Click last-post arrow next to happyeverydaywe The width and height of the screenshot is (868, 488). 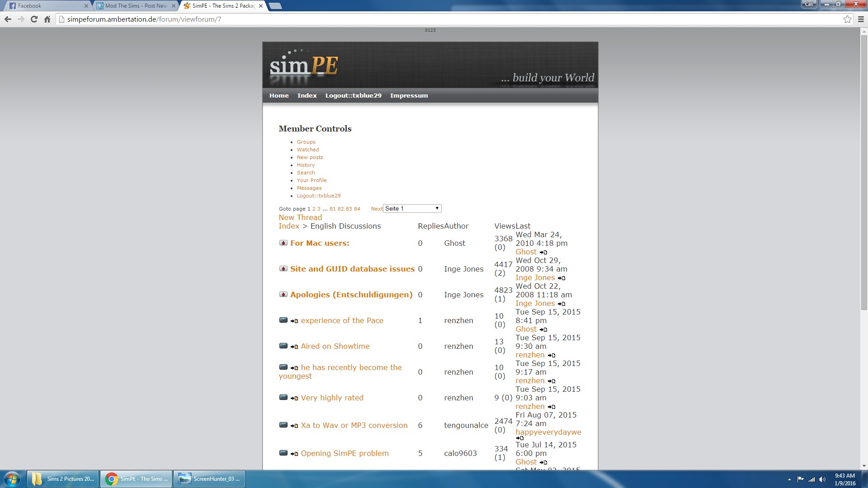point(520,438)
